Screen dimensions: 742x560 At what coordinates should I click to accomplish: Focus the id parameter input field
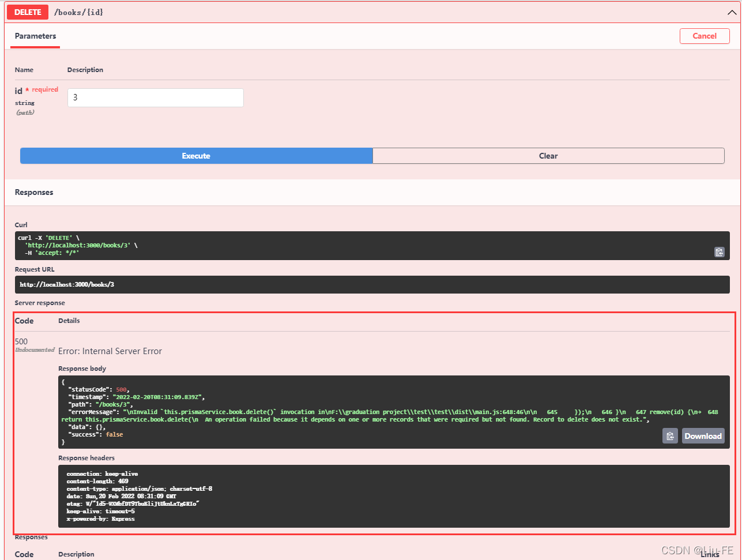tap(156, 97)
